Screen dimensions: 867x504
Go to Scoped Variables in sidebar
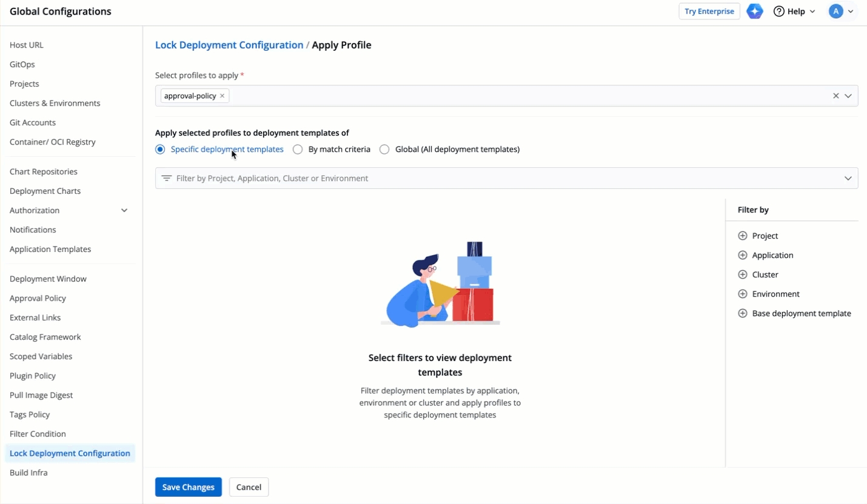(x=41, y=356)
